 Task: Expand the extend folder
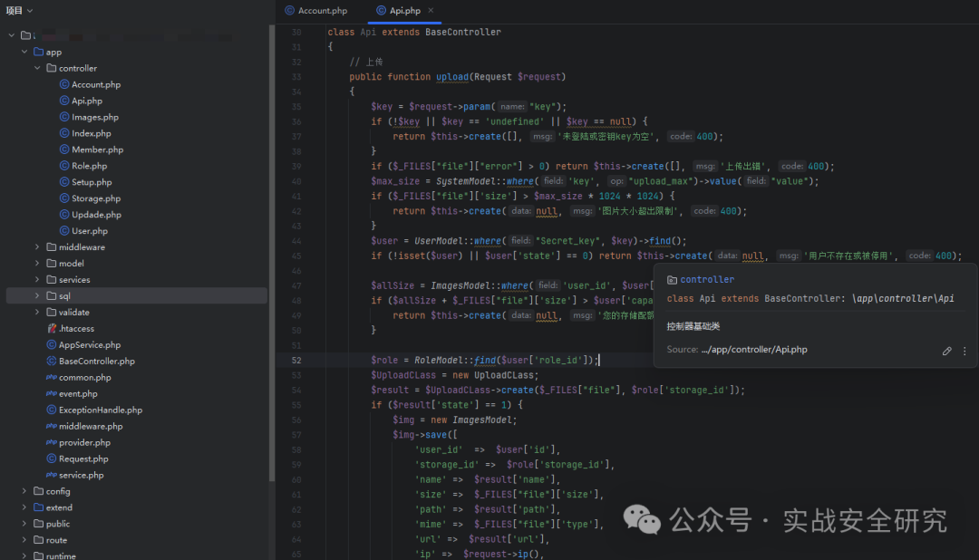click(24, 507)
